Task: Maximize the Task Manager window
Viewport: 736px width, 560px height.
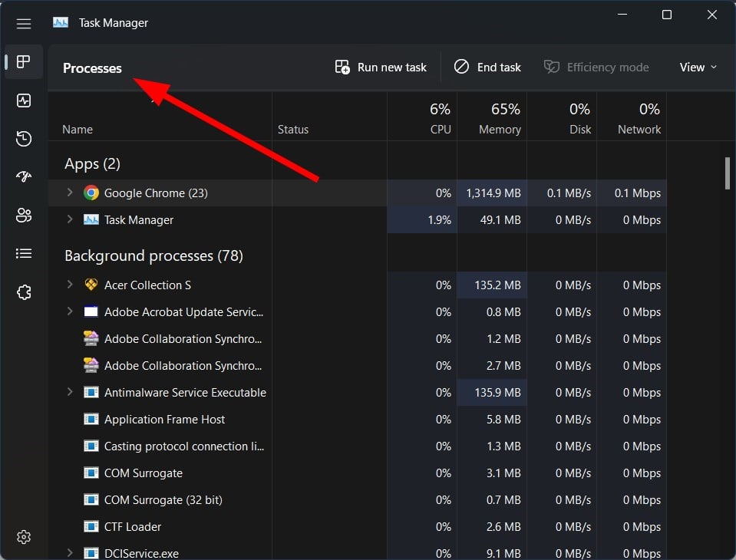Action: coord(666,15)
